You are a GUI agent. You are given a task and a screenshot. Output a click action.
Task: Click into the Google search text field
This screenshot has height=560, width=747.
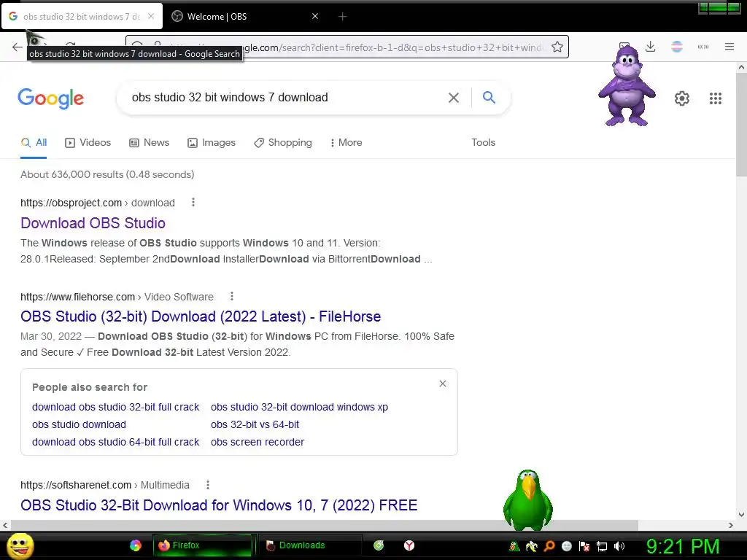pyautogui.click(x=286, y=97)
